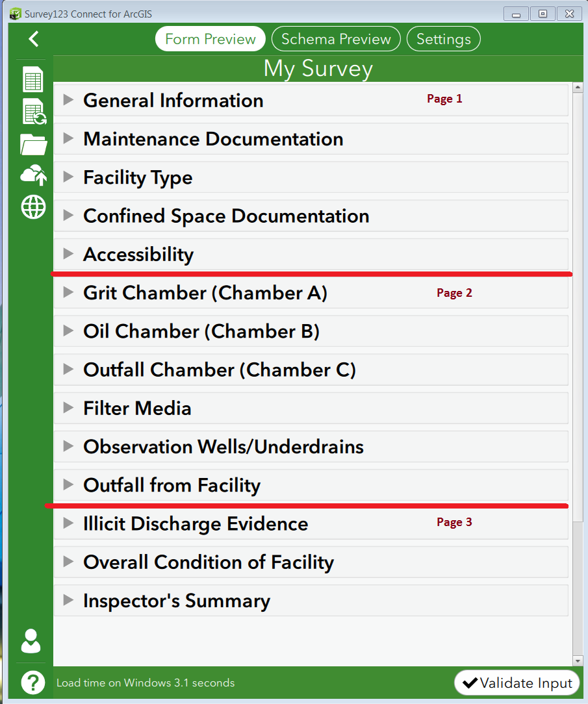The width and height of the screenshot is (588, 704).
Task: Open the survey files folder icon
Action: tap(34, 145)
